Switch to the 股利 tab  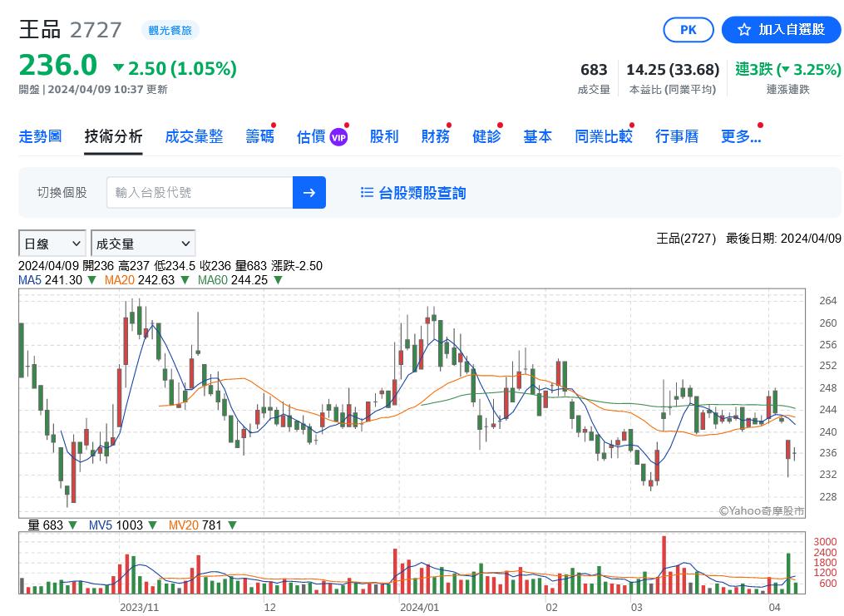pos(384,136)
